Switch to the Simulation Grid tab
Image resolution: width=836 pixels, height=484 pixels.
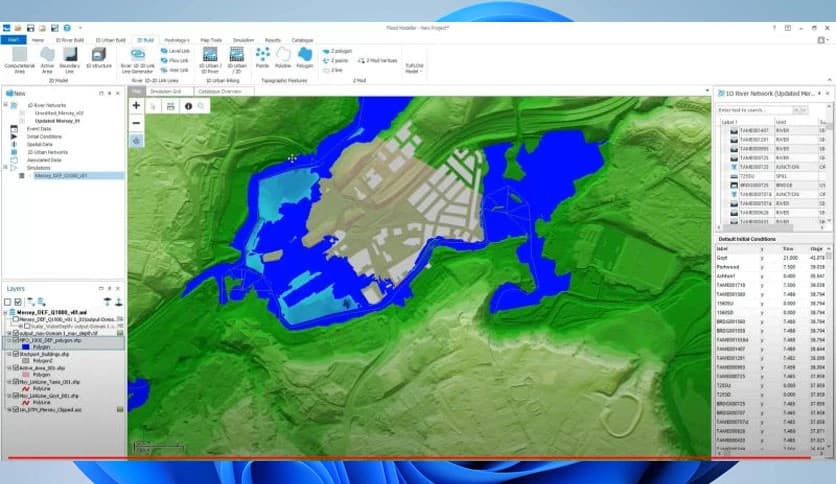pyautogui.click(x=165, y=92)
